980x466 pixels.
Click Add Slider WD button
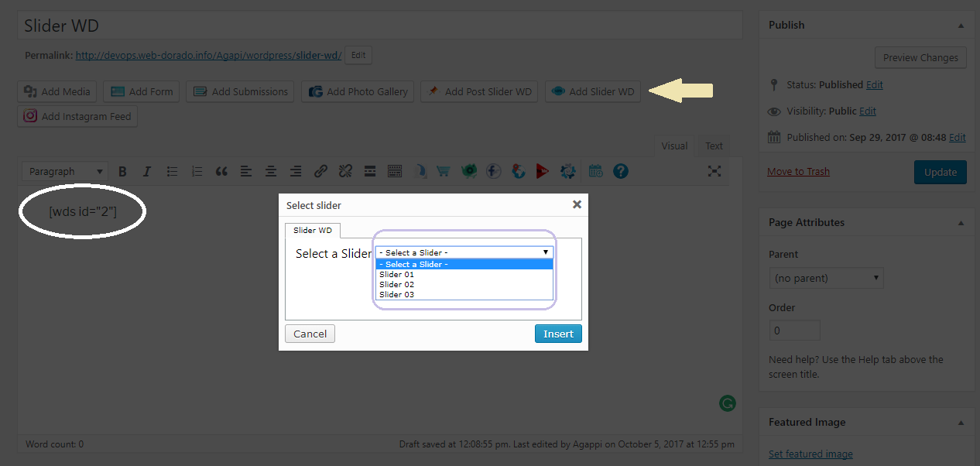coord(593,91)
